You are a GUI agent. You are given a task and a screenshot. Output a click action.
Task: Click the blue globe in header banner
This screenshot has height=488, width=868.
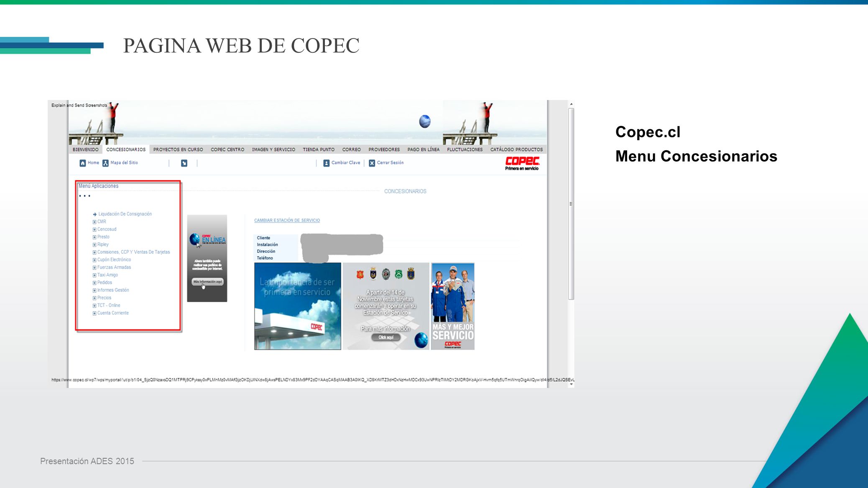(425, 121)
